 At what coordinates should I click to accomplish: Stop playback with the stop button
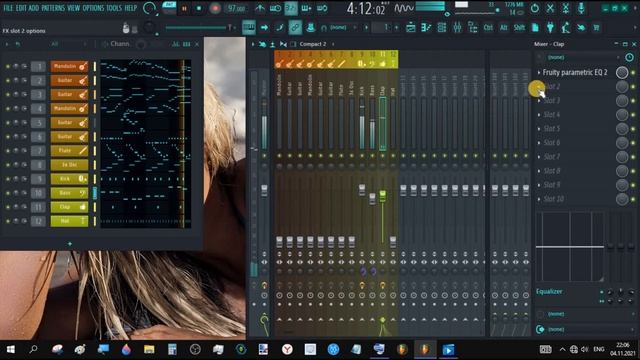[199, 8]
